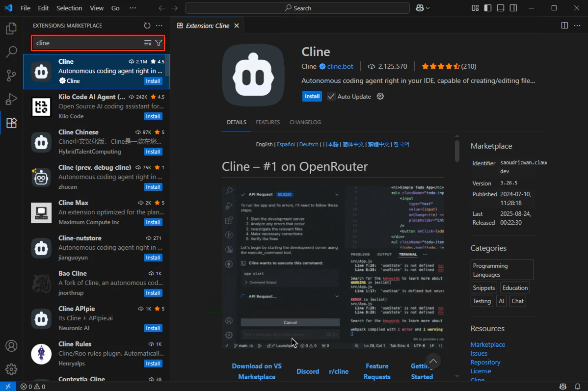Install the Bao Cline extension
The width and height of the screenshot is (588, 391).
pyautogui.click(x=153, y=293)
